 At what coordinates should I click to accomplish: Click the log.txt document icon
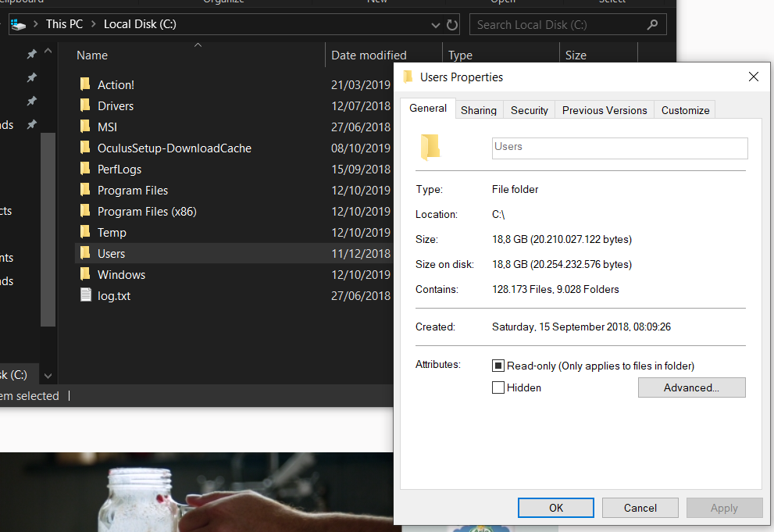click(85, 295)
